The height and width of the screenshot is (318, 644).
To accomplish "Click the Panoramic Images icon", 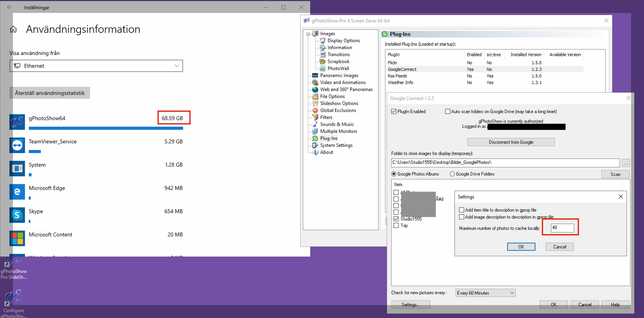I will click(315, 75).
